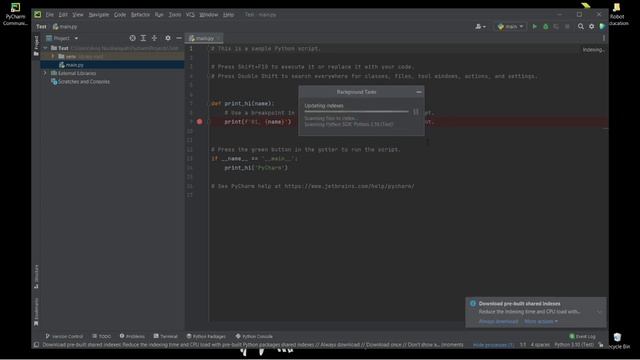Viewport: 640px width, 360px height.
Task: Open PyCharm Community desktop shortcut
Action: [15, 15]
